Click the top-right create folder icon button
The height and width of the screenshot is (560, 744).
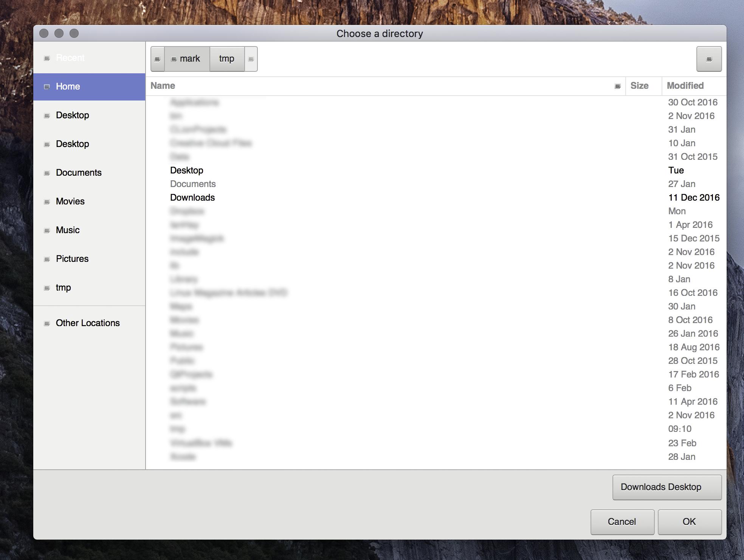tap(709, 59)
